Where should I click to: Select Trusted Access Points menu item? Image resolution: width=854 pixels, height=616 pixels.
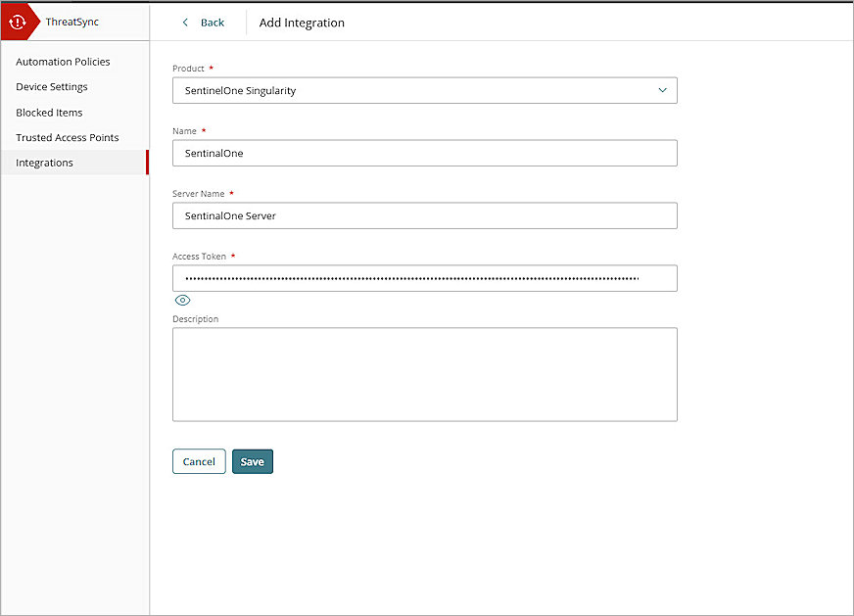pos(67,137)
